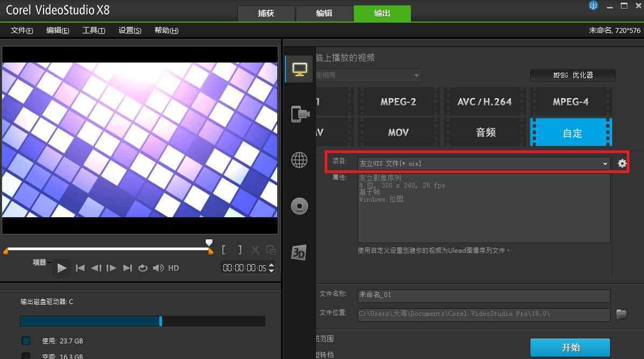The image size is (644, 359).
Task: Choose the MPEG-4 format button
Action: click(571, 101)
